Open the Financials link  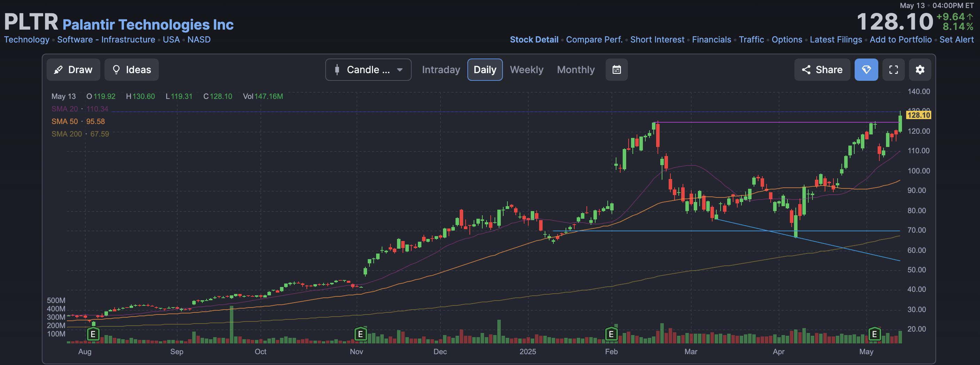click(711, 40)
